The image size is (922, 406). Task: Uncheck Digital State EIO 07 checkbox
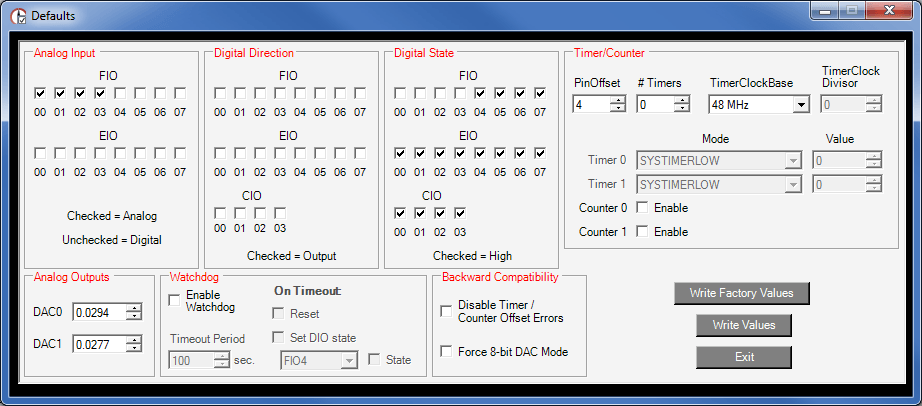(x=540, y=154)
